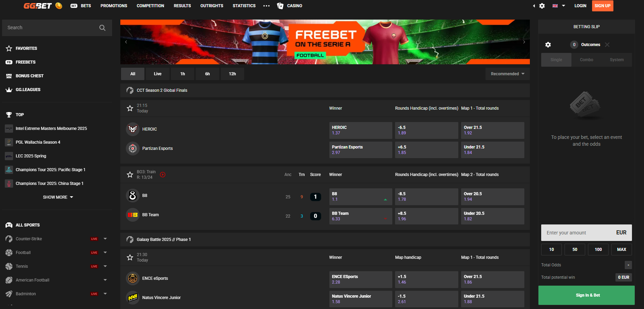Expand Show More top tournaments
The height and width of the screenshot is (309, 644).
click(58, 197)
